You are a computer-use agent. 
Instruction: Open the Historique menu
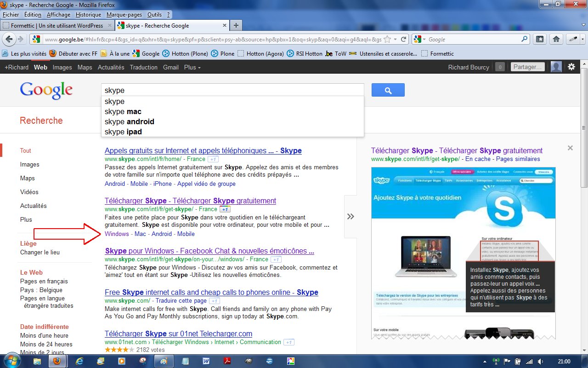[88, 15]
